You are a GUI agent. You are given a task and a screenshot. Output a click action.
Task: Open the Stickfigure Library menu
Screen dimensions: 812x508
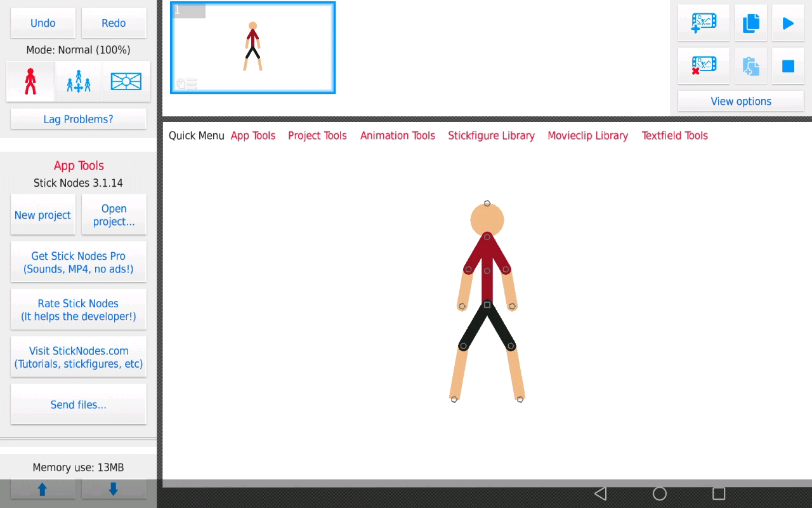coord(491,135)
